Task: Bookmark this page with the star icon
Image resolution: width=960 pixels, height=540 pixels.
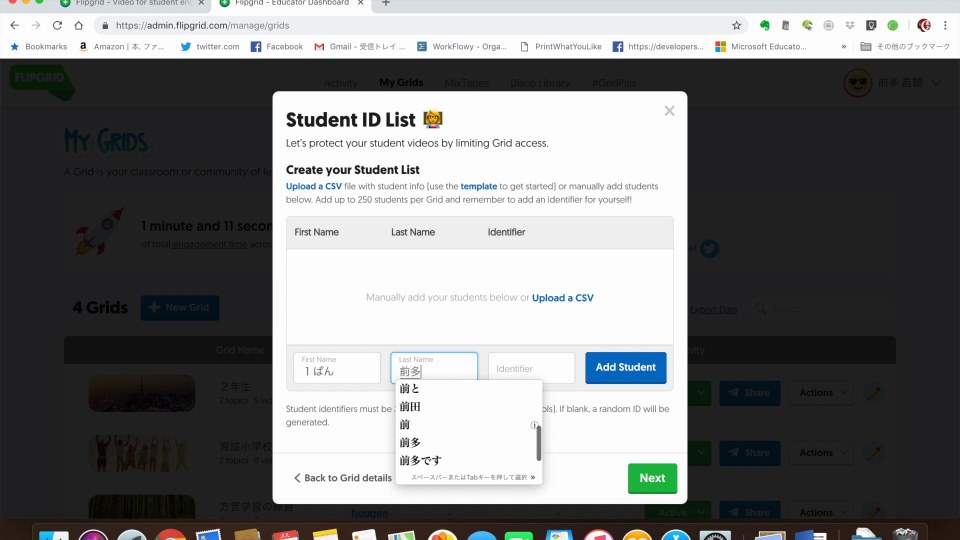Action: pos(737,25)
